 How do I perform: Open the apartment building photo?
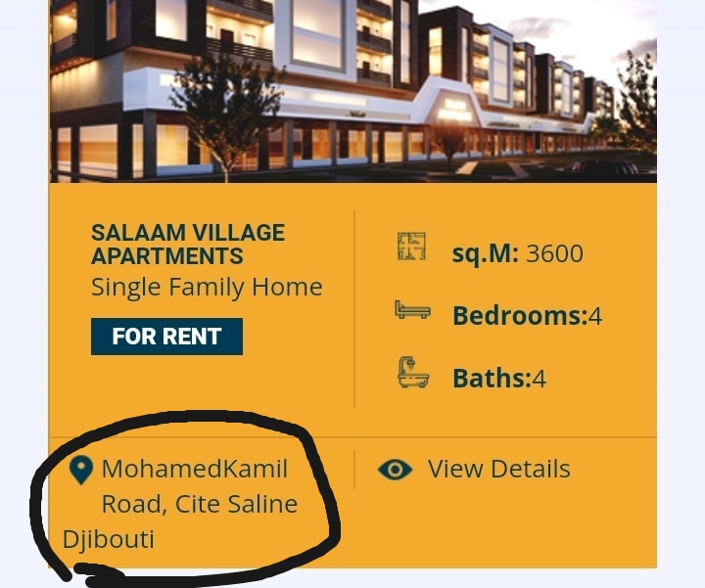(352, 91)
